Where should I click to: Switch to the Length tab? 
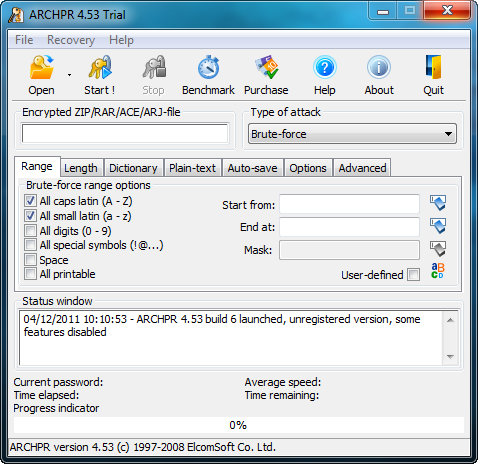81,168
